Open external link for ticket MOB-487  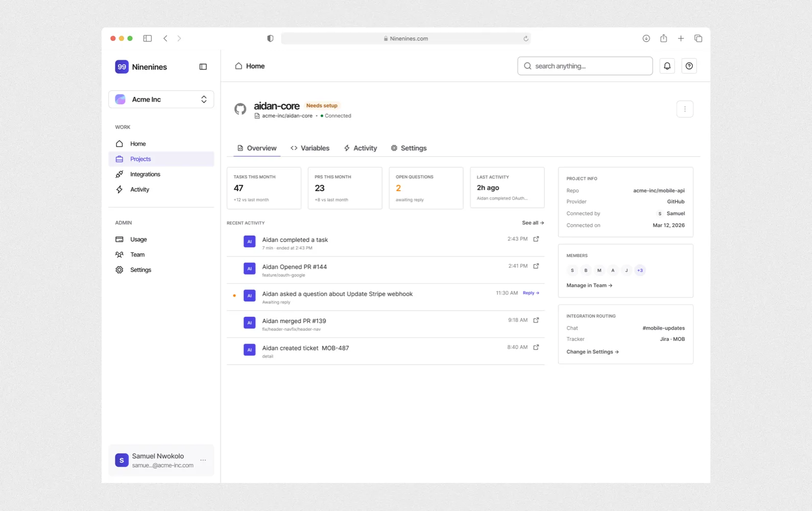tap(536, 347)
